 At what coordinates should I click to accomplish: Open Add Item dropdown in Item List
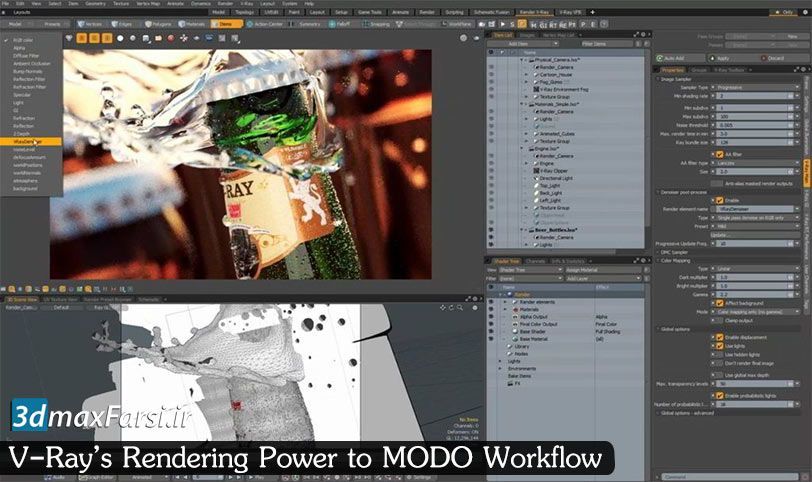pos(524,44)
